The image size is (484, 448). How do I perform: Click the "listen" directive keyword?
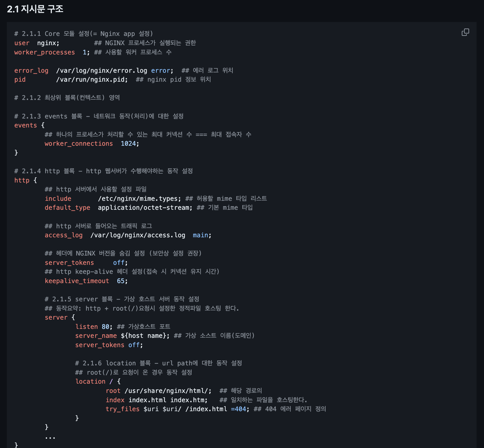(86, 327)
